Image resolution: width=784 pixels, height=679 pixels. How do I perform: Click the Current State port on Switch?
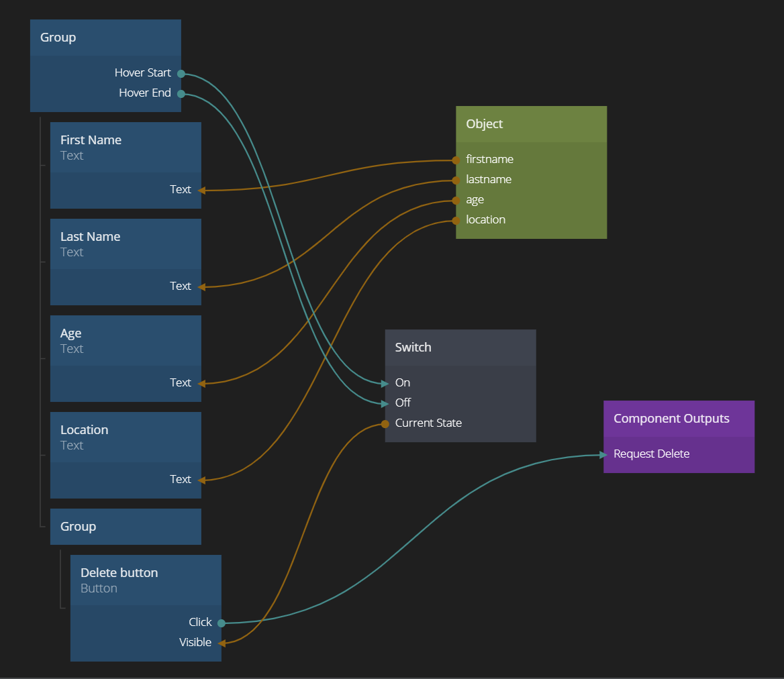coord(385,423)
